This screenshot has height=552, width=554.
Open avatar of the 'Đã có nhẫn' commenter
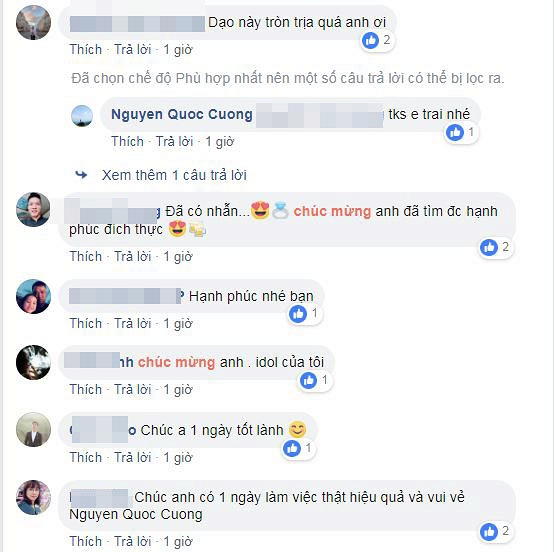pyautogui.click(x=33, y=210)
